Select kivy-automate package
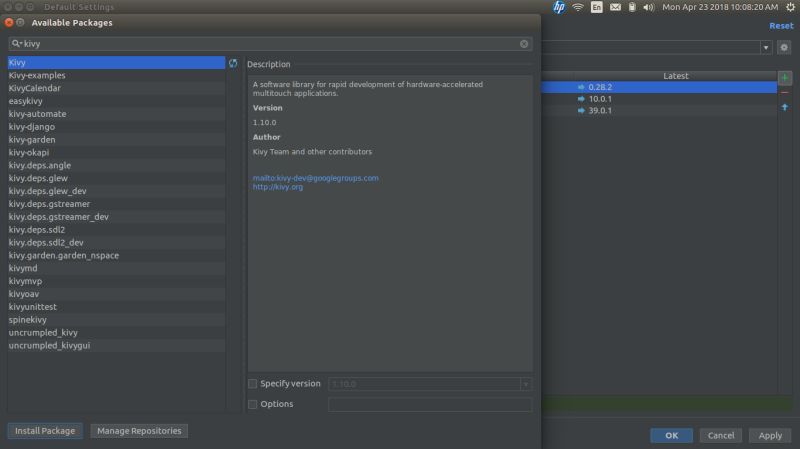This screenshot has height=449, width=800. (116, 114)
